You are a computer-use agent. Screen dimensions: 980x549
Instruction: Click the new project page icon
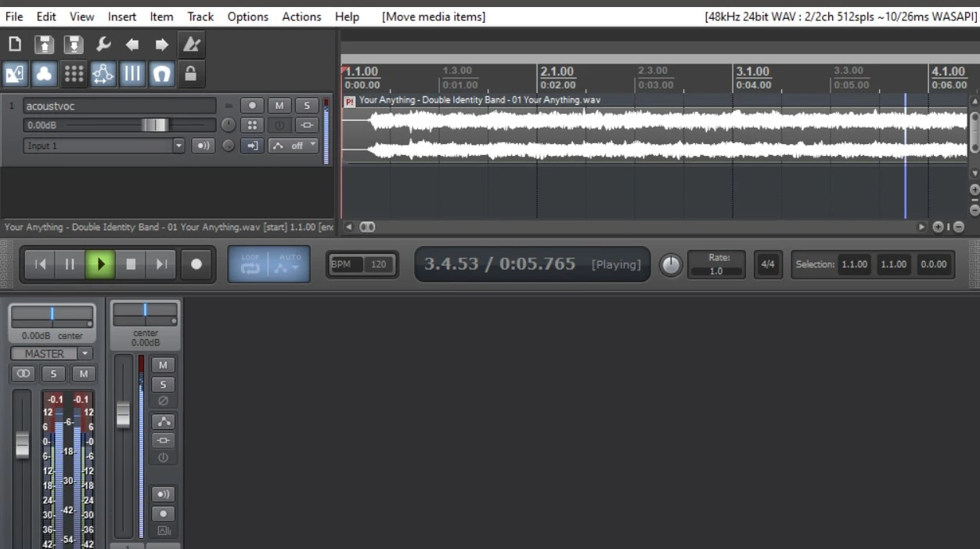point(15,45)
